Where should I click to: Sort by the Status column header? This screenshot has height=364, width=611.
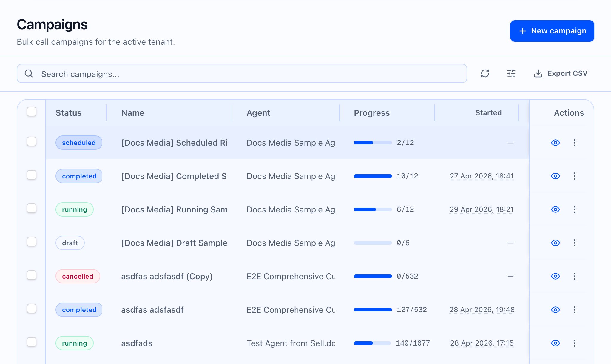(x=69, y=113)
